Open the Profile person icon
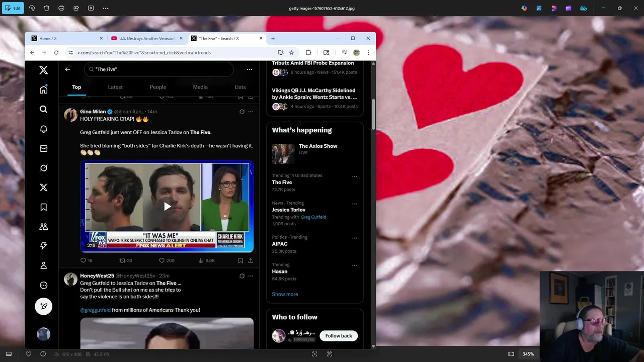 (x=44, y=265)
